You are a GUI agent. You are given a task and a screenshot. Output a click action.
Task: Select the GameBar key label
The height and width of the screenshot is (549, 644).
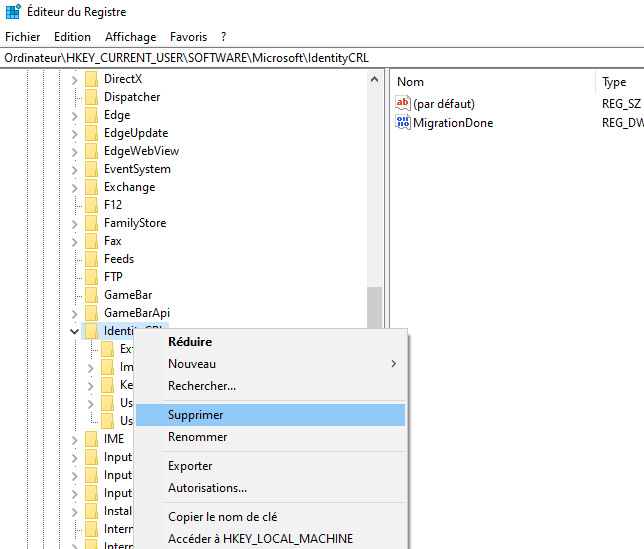point(128,295)
